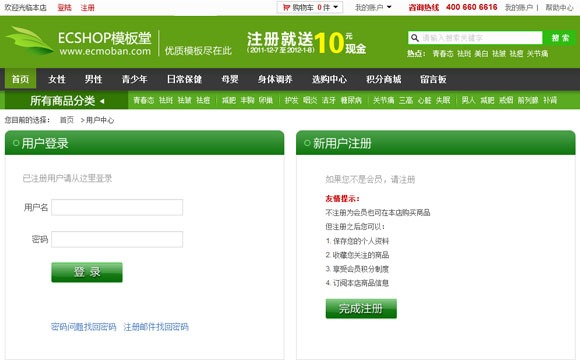Click the red 友情提示 label
Screen dimensions: 580x361
coord(343,199)
